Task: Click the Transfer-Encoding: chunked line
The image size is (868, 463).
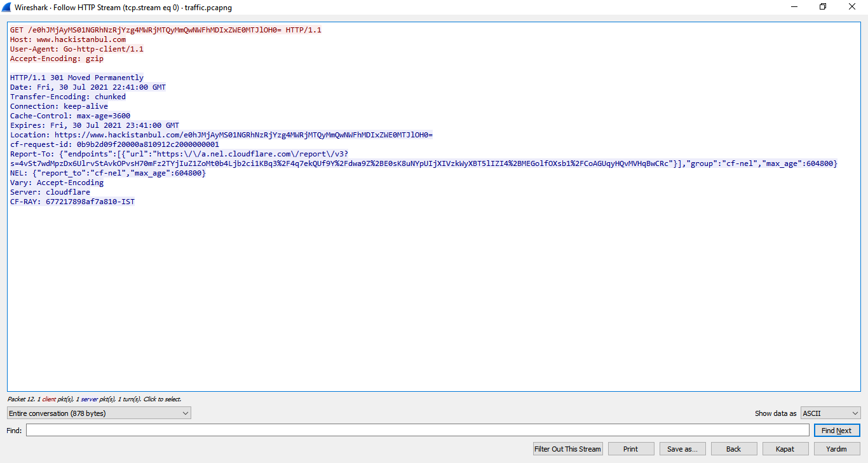Action: point(68,97)
